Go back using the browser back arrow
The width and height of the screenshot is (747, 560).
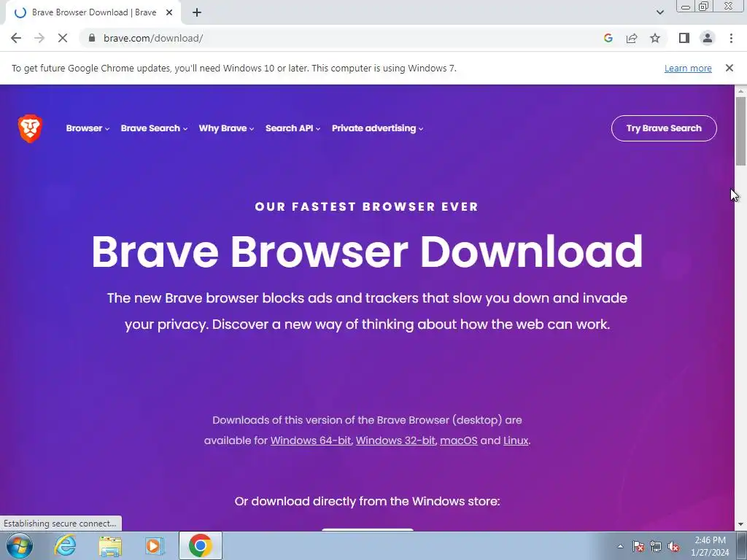pos(16,38)
